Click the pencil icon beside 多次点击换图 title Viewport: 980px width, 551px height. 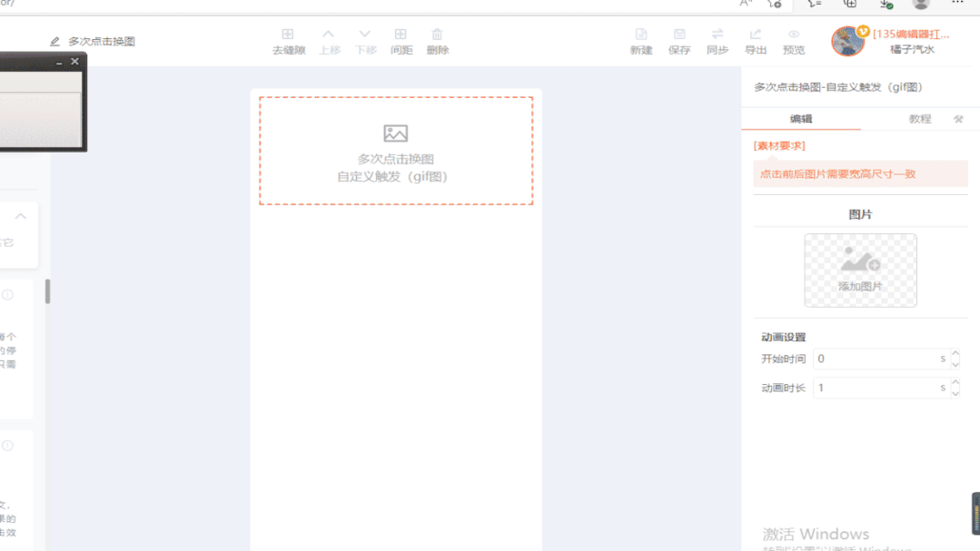click(x=54, y=42)
